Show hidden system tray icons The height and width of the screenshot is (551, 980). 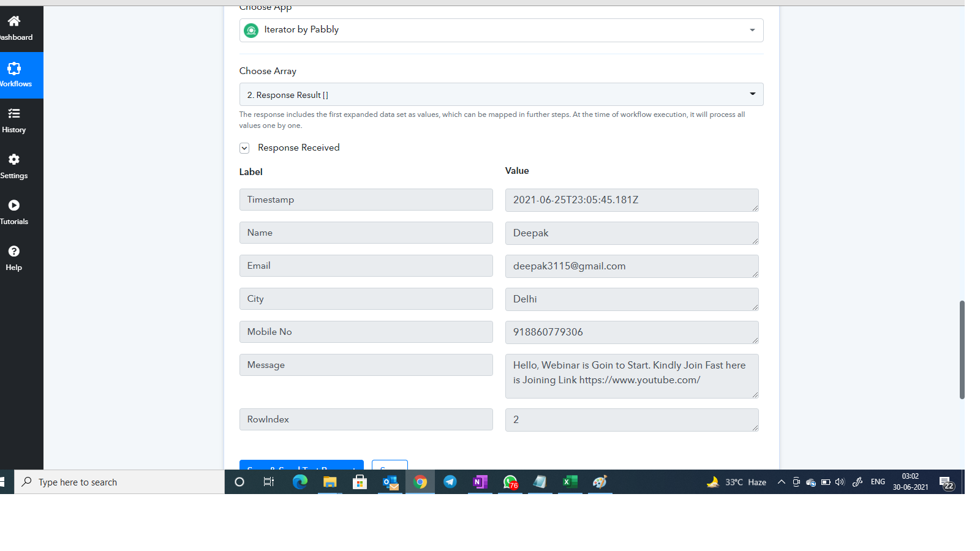(782, 482)
